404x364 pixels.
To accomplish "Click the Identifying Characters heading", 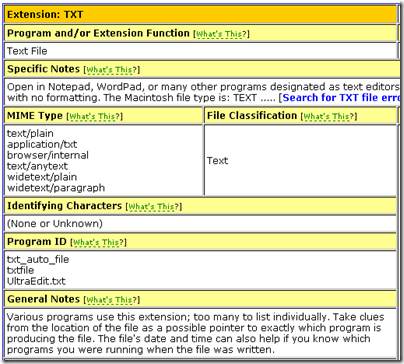I will coord(65,206).
